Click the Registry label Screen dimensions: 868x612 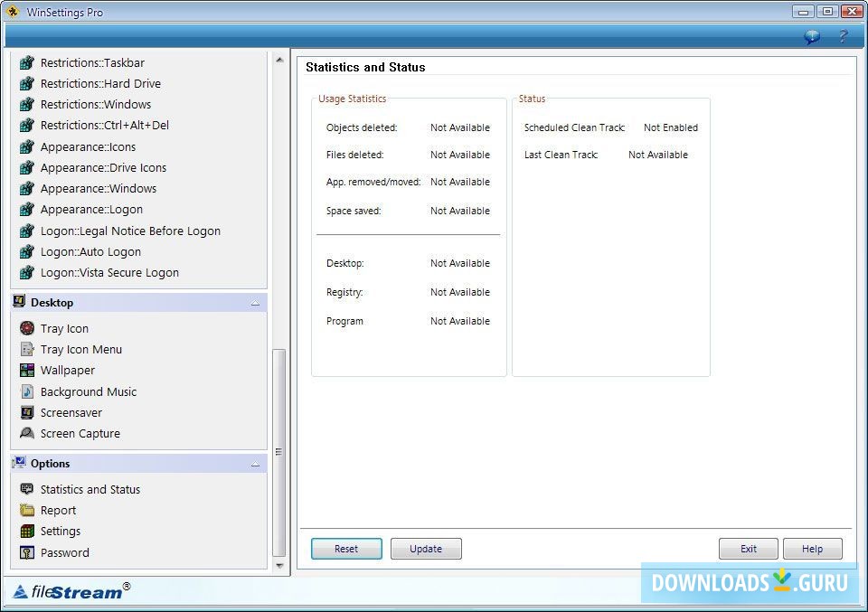344,292
